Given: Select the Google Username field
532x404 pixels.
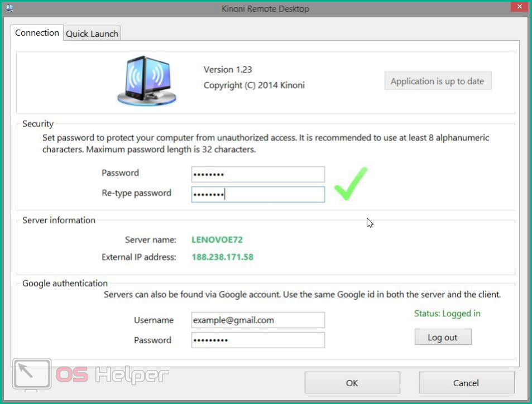Looking at the screenshot, I should pyautogui.click(x=257, y=320).
